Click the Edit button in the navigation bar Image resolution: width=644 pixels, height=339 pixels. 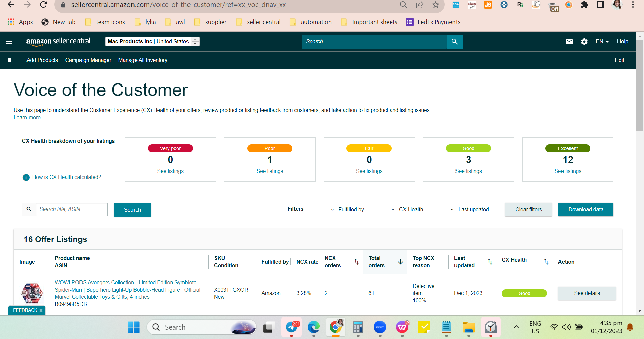click(619, 60)
